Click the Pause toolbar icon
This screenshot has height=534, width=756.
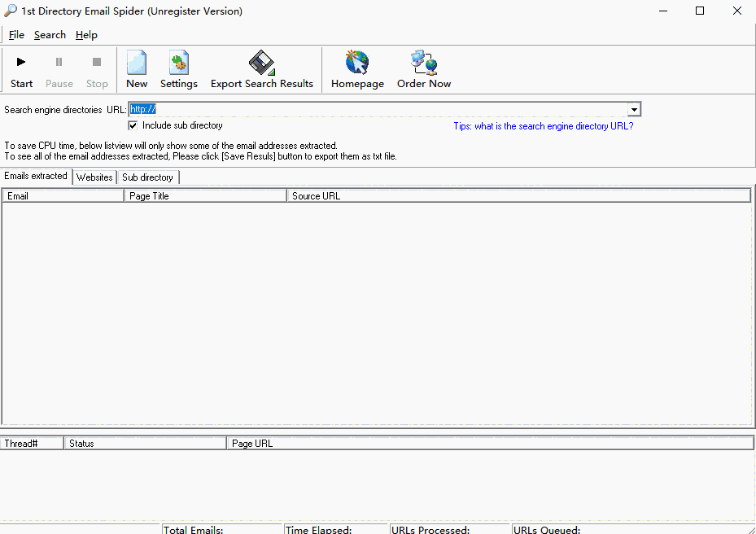[59, 63]
